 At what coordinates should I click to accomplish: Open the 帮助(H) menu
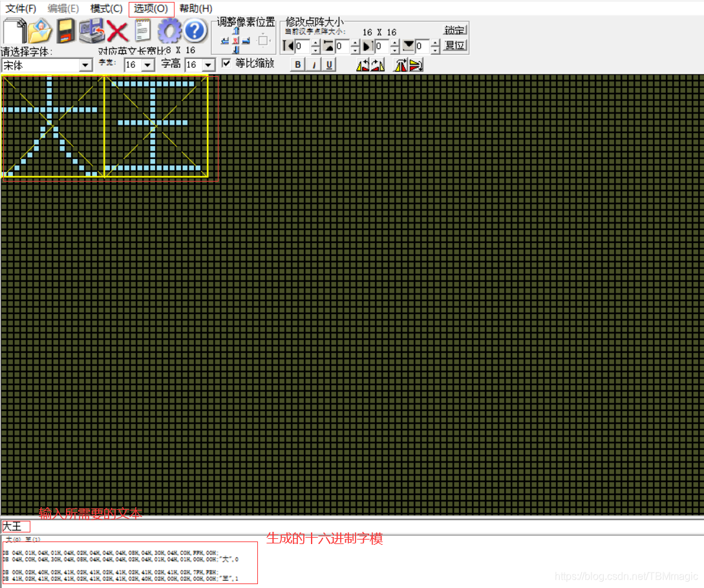[x=195, y=8]
